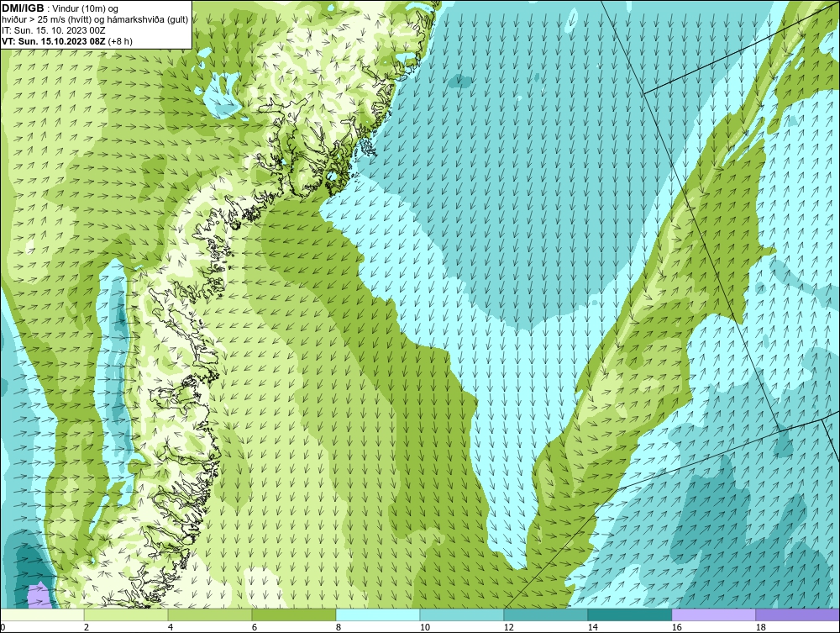Click the legend scale label '18'
This screenshot has height=633, width=840.
pyautogui.click(x=761, y=627)
